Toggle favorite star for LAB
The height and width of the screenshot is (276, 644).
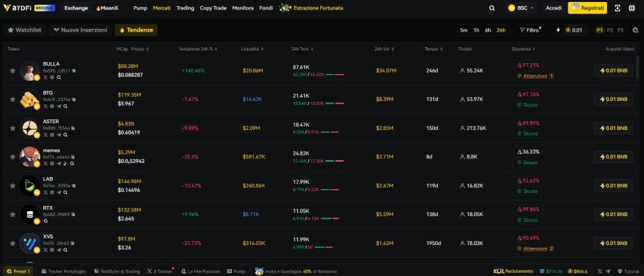pos(12,186)
